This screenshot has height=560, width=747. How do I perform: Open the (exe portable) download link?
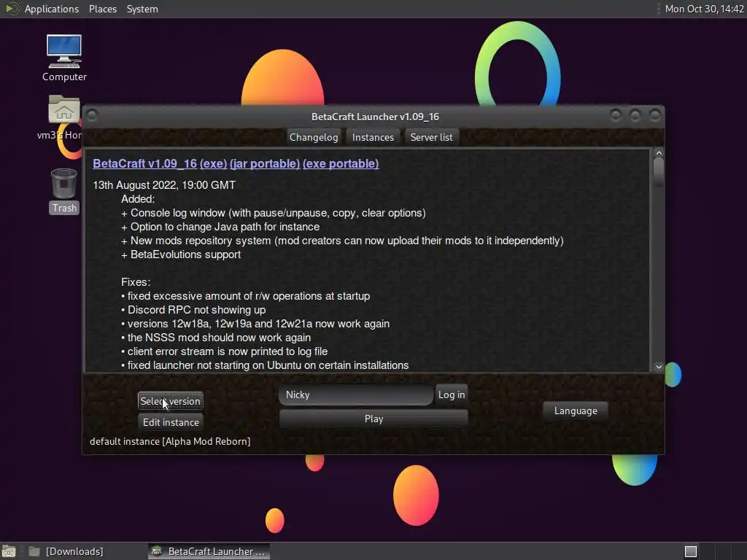pos(341,164)
